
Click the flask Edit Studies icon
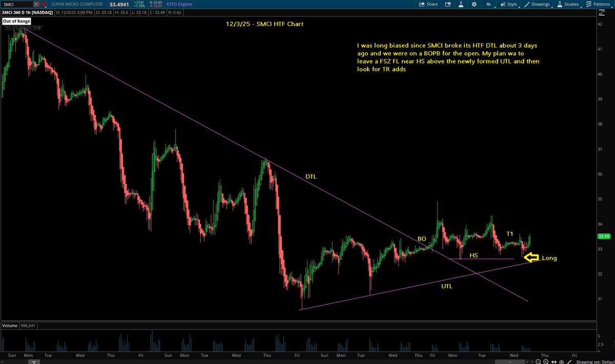460,4
